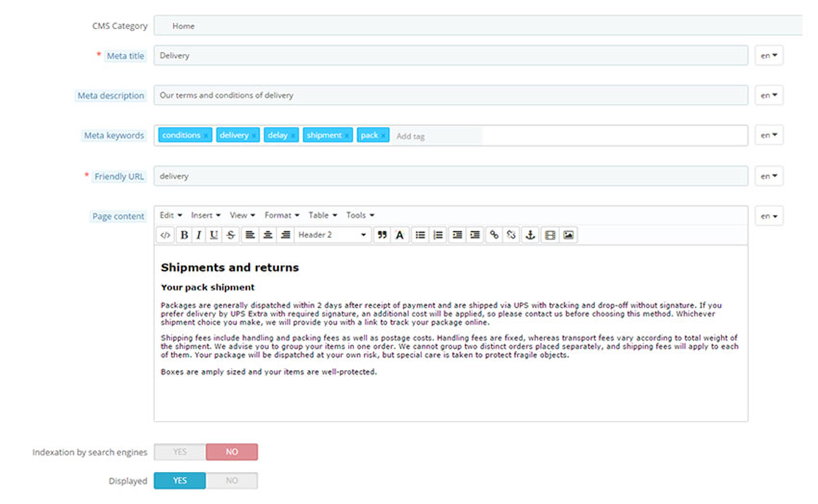
Task: Open the Header 2 format dropdown
Action: [332, 235]
